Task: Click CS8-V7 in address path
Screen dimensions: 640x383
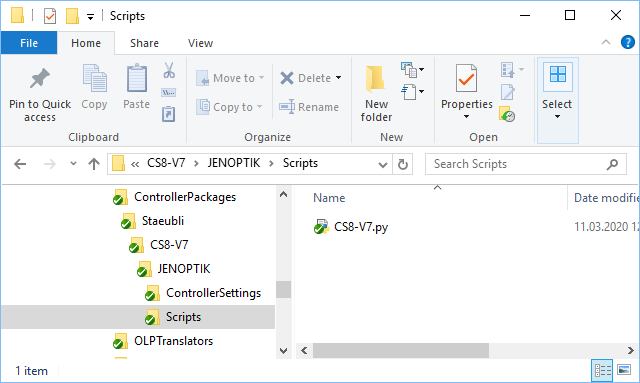Action: [166, 163]
